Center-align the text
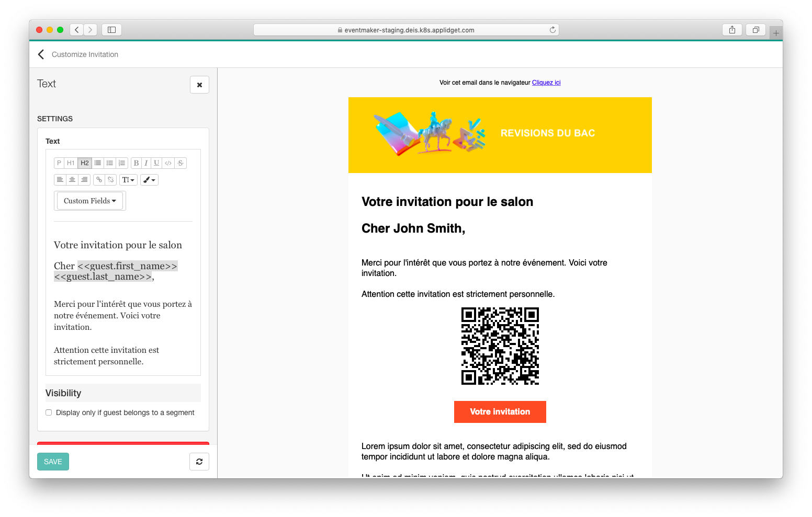This screenshot has height=517, width=812. (x=72, y=180)
